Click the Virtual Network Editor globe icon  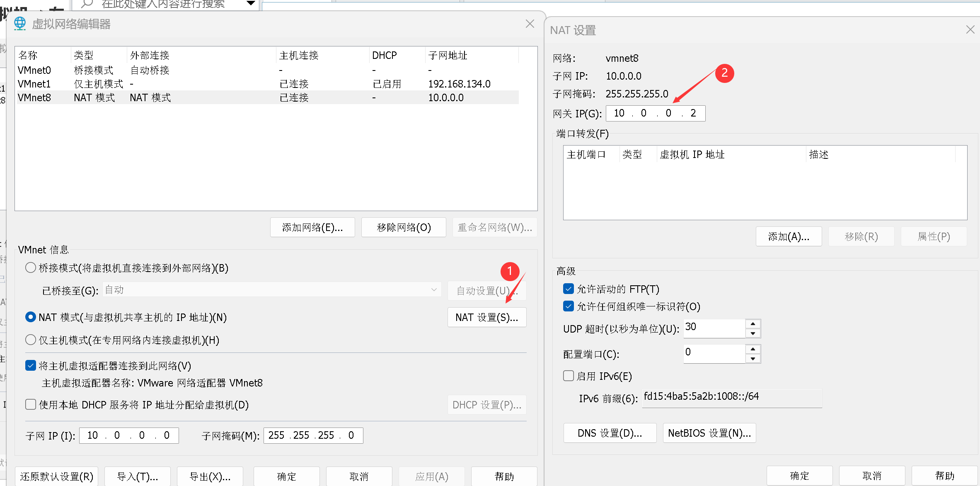click(x=19, y=24)
